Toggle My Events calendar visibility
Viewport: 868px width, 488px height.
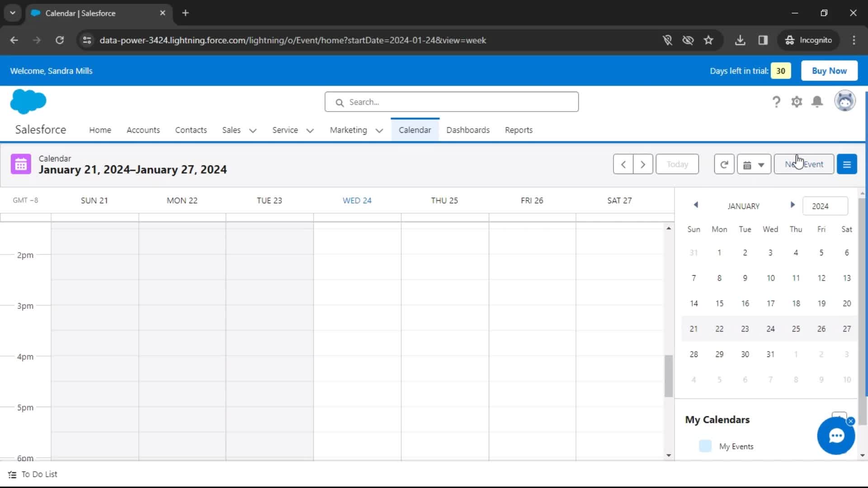(705, 446)
